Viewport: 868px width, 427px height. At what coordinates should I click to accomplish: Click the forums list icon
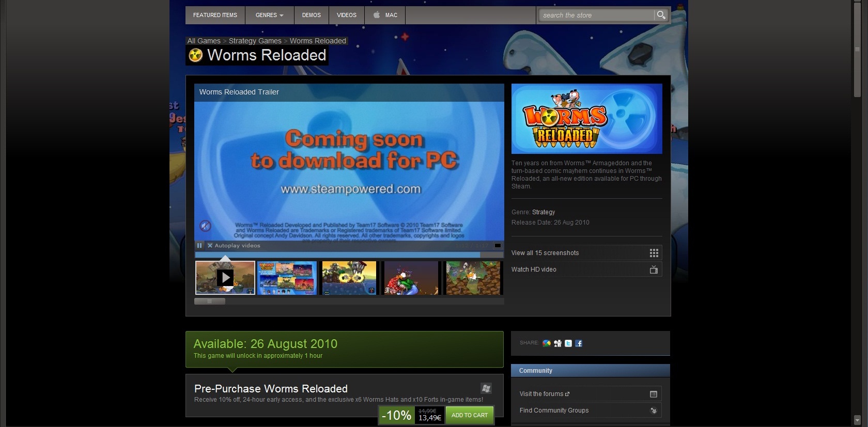tap(654, 394)
